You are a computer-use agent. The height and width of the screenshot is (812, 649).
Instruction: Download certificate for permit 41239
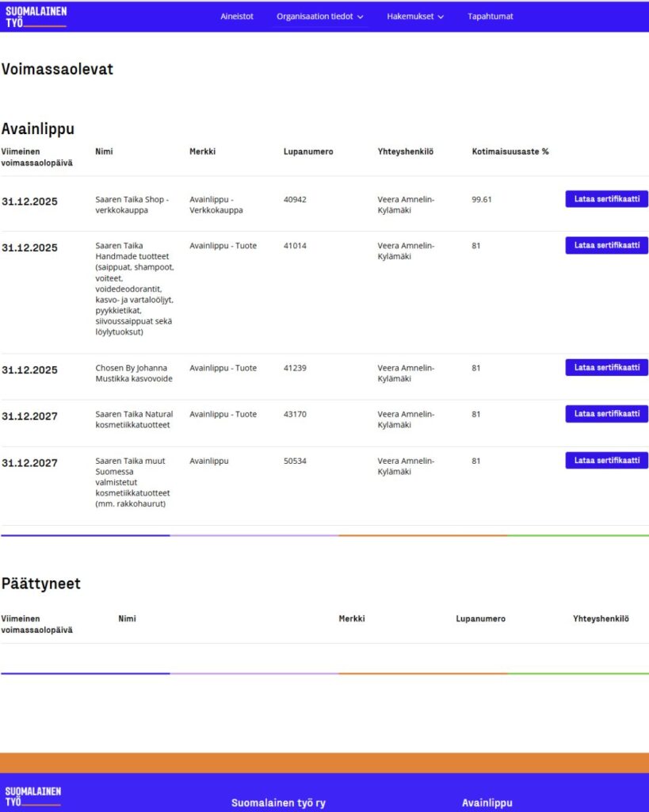[606, 368]
